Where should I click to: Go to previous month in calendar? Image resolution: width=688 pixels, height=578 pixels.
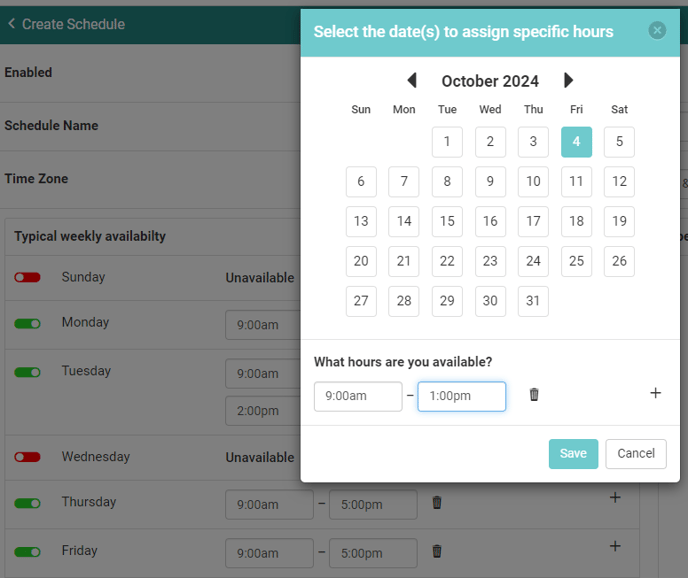[411, 81]
